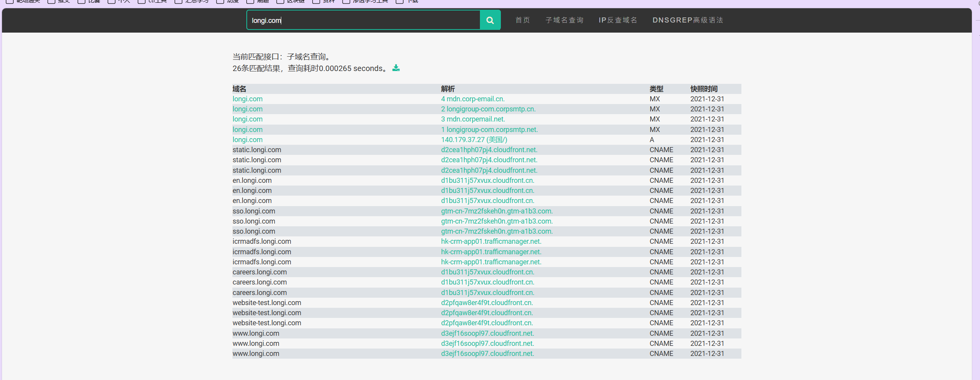Viewport: 980px width, 380px height.
Task: Follow the 2 longigroup-com.corpsmtp.cn. link
Action: point(488,109)
